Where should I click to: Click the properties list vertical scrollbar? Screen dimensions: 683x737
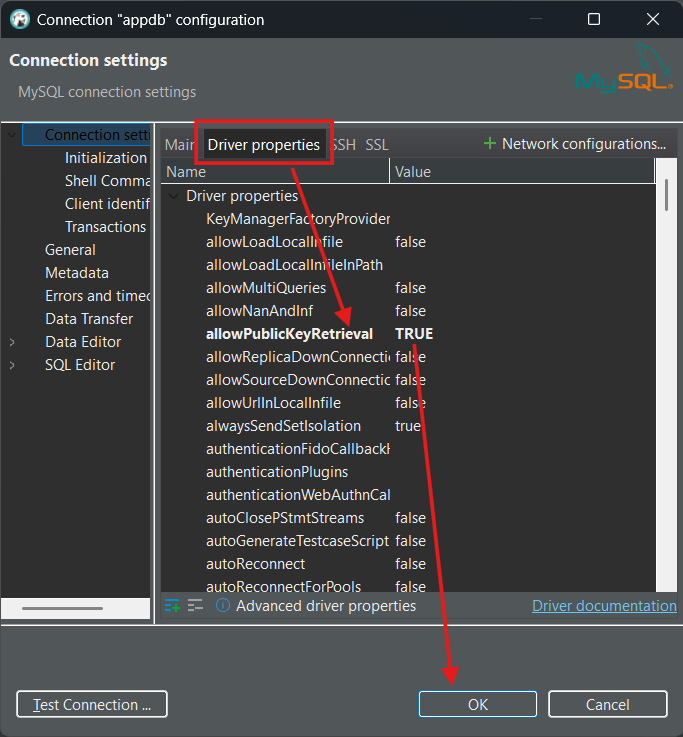pyautogui.click(x=666, y=195)
